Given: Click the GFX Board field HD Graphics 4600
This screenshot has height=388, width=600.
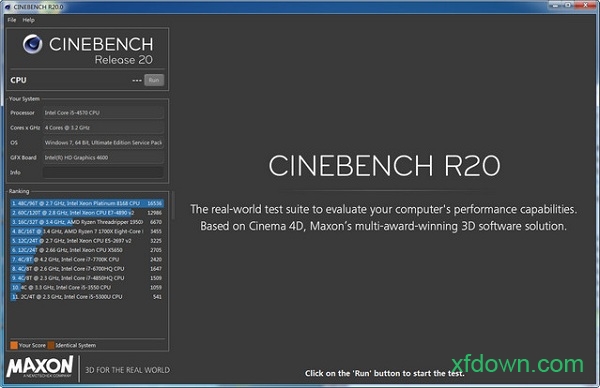Looking at the screenshot, I should (103, 158).
